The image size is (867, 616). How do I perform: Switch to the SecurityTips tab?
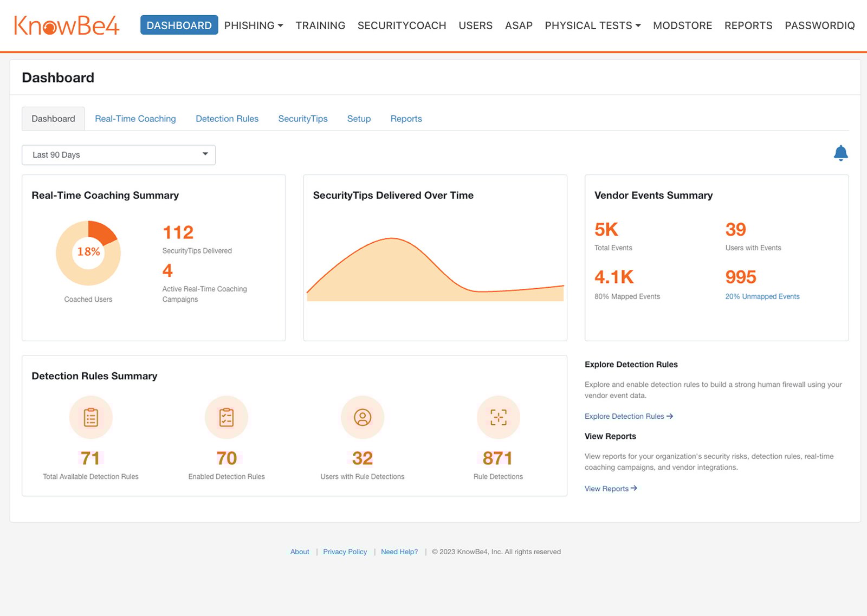(302, 119)
